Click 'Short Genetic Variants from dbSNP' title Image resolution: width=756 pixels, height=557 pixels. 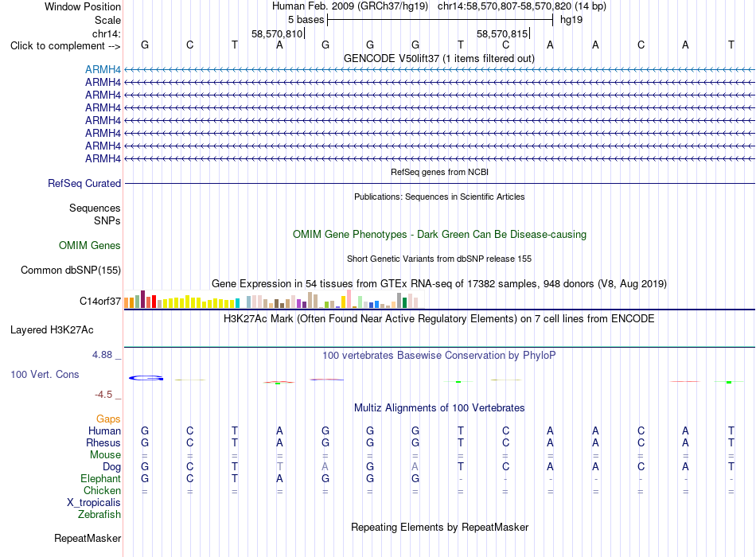click(439, 259)
